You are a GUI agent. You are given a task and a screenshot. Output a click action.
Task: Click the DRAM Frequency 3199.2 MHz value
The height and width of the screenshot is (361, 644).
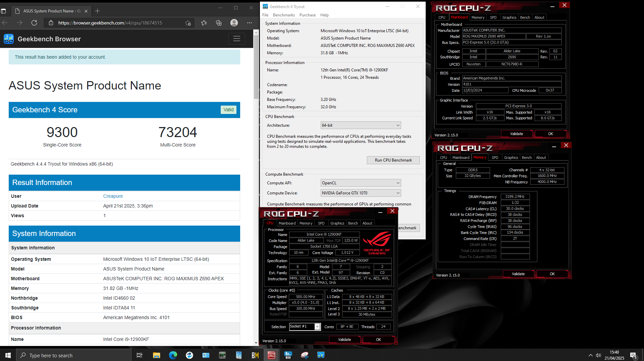pyautogui.click(x=515, y=197)
